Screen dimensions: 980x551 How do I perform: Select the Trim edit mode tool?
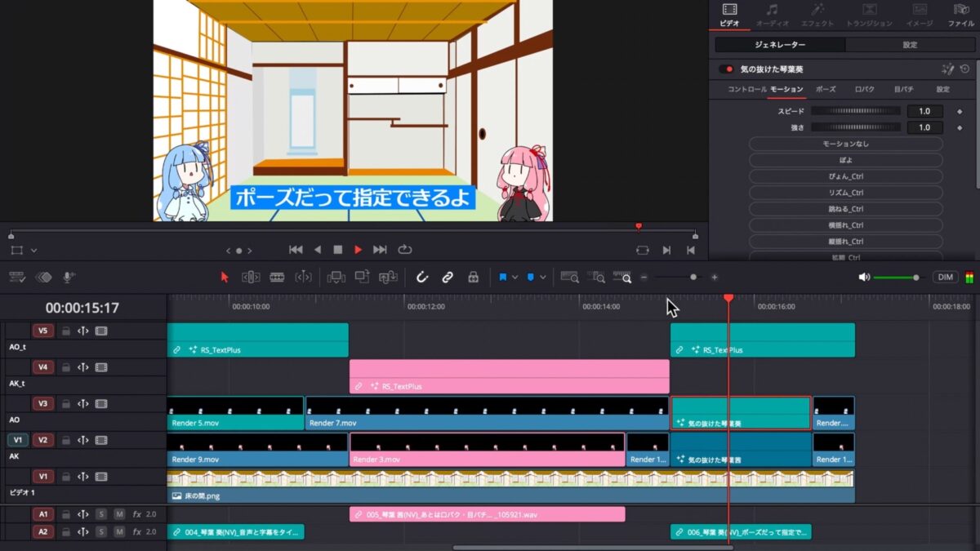click(x=251, y=278)
